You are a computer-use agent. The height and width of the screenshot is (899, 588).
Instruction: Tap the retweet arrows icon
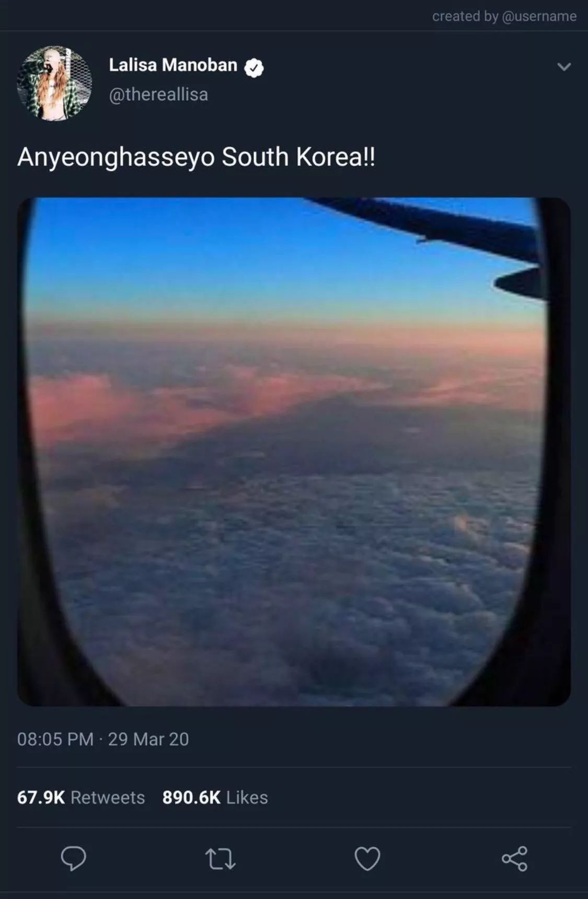(x=220, y=859)
